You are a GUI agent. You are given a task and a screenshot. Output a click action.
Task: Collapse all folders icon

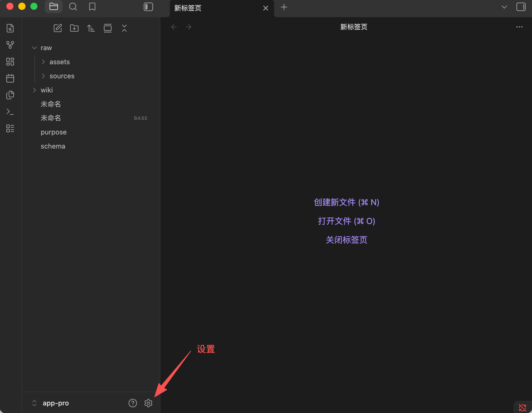point(124,28)
